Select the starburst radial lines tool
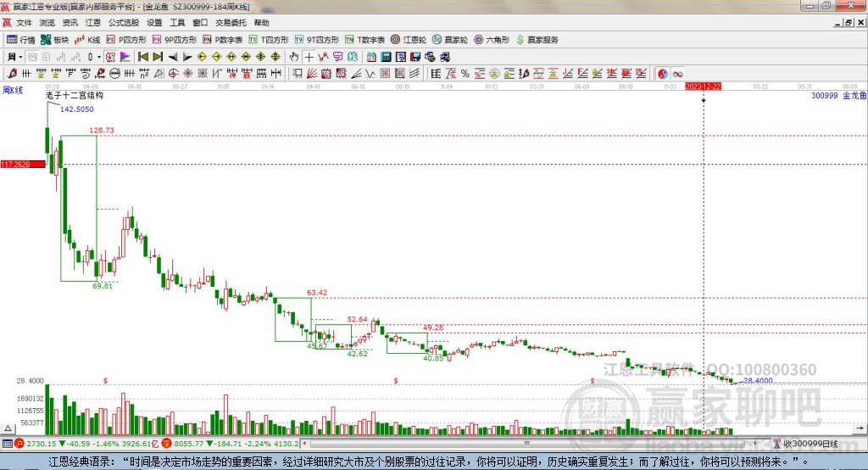Screen dimensions: 868x470 click(187, 73)
